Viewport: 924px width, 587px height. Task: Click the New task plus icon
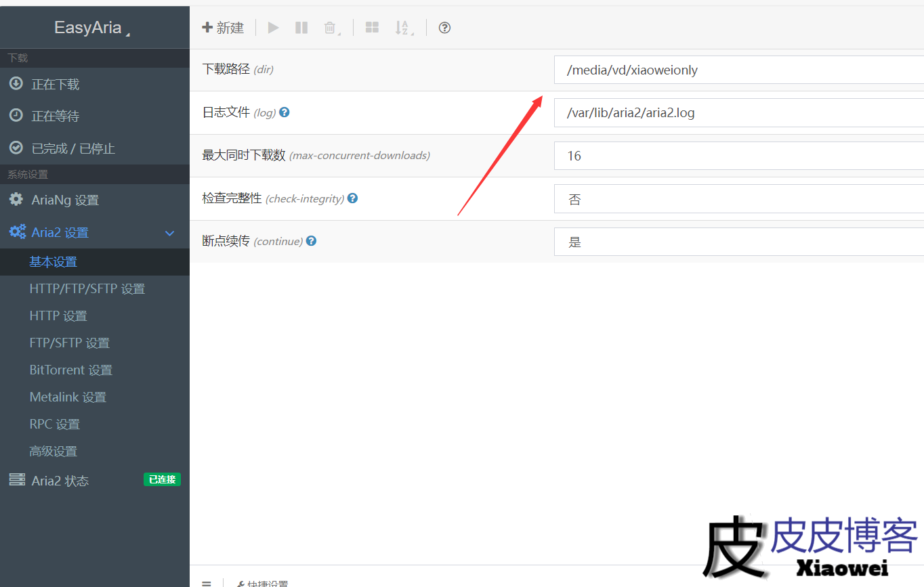(208, 28)
